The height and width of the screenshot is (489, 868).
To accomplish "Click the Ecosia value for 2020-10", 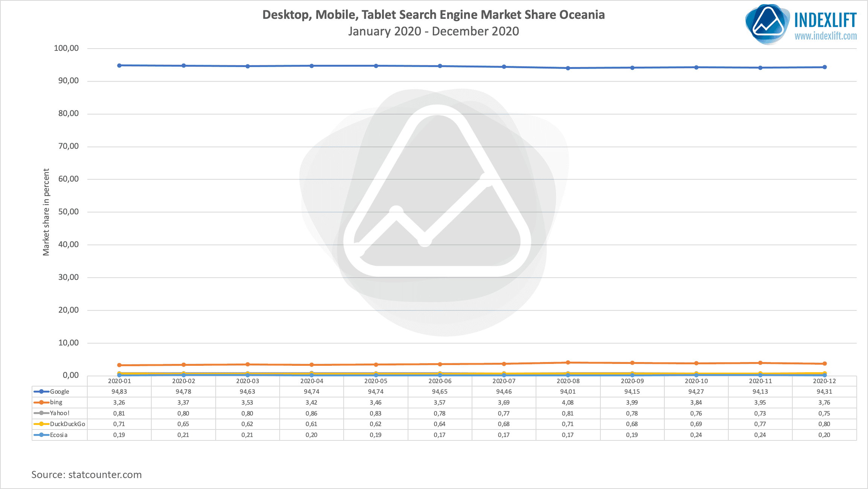I will click(696, 435).
